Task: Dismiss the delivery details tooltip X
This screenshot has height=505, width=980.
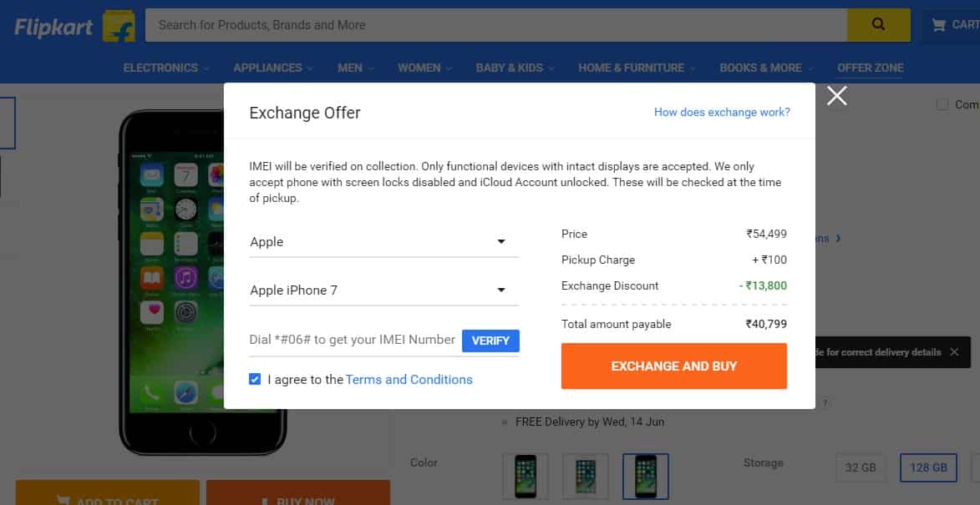Action: [x=954, y=352]
